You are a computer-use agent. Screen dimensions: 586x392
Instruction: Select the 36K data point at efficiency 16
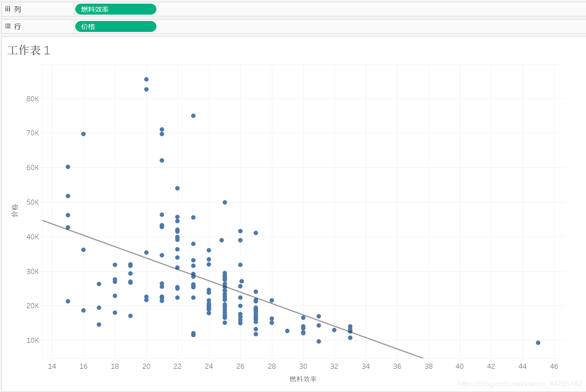83,250
